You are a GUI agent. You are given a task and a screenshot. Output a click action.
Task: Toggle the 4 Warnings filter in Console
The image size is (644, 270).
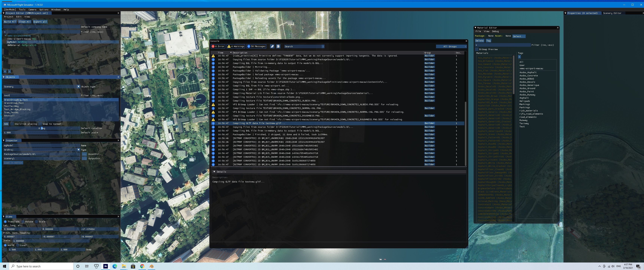(236, 46)
